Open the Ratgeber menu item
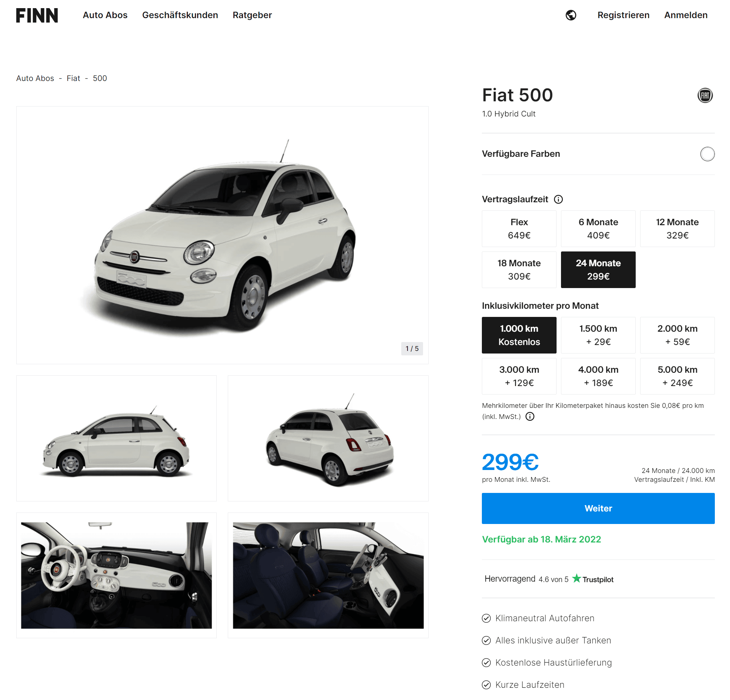The height and width of the screenshot is (700, 730). 252,15
